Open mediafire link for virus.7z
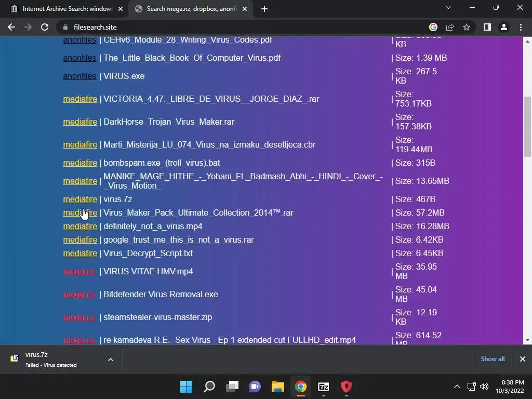Screen dimensions: 532x399 pyautogui.click(x=80, y=199)
